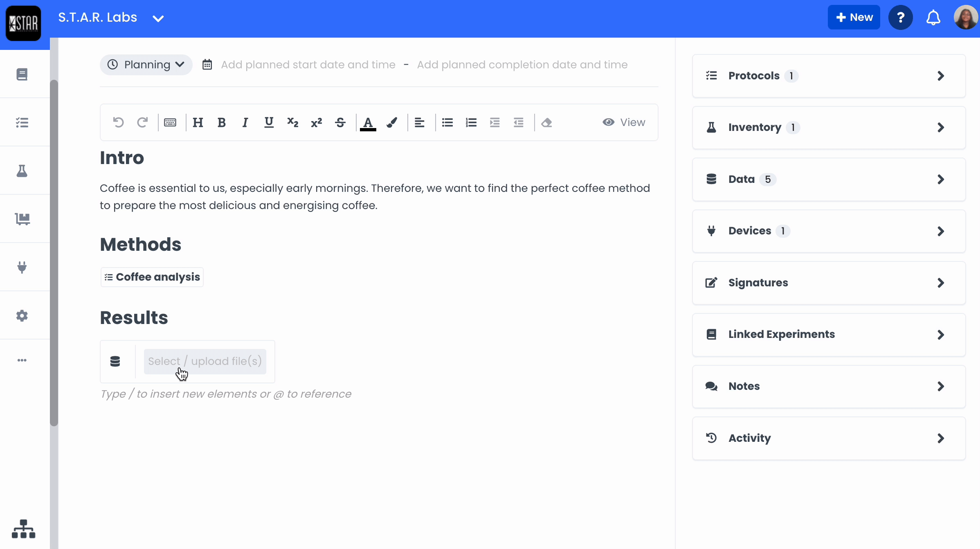Viewport: 980px width, 549px height.
Task: Expand the S.T.A.R. Labs organization dropdown
Action: point(158,18)
